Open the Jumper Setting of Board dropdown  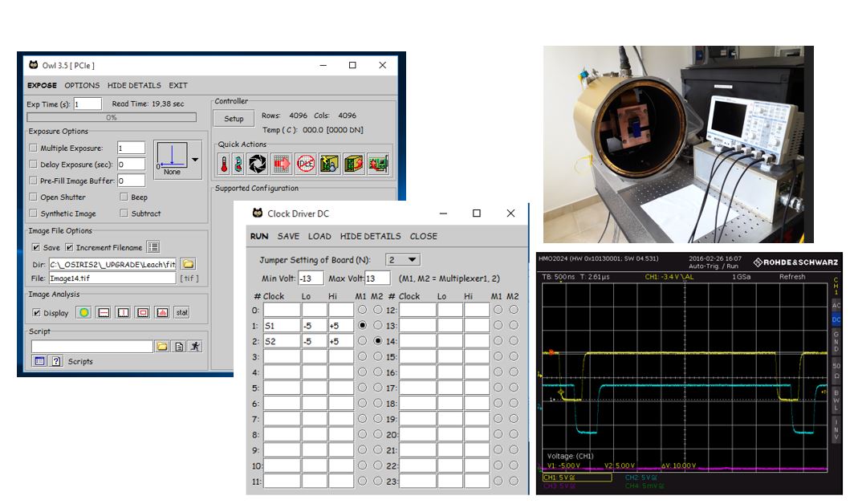pyautogui.click(x=403, y=260)
